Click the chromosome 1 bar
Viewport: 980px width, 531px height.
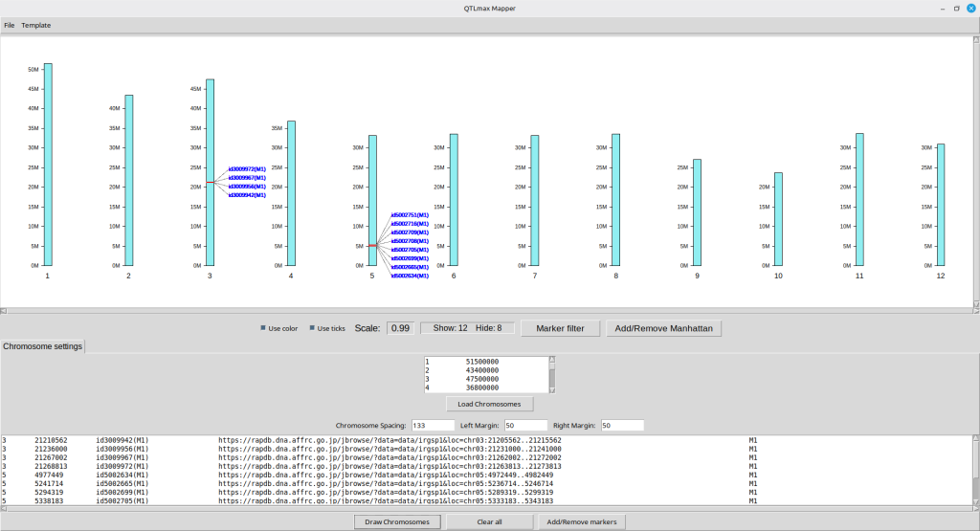[x=48, y=164]
